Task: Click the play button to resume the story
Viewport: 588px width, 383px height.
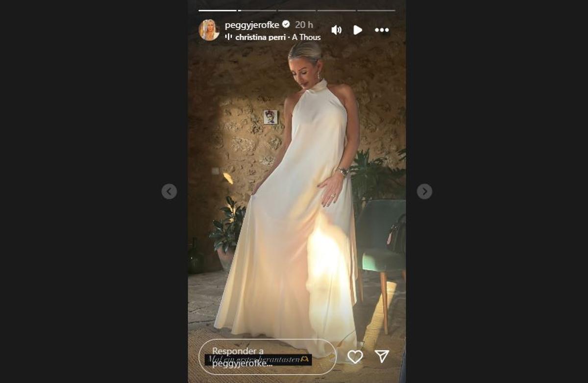Action: [358, 30]
